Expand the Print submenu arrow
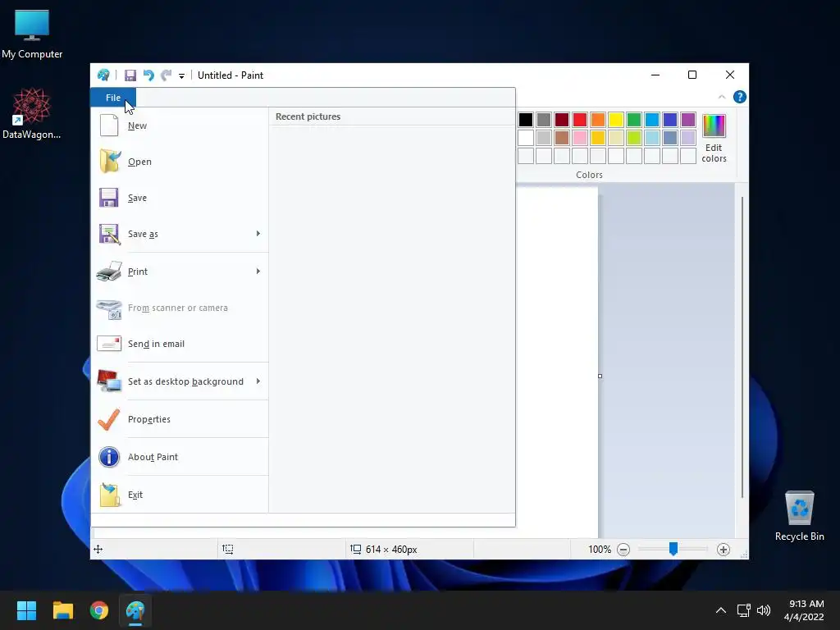 [258, 271]
